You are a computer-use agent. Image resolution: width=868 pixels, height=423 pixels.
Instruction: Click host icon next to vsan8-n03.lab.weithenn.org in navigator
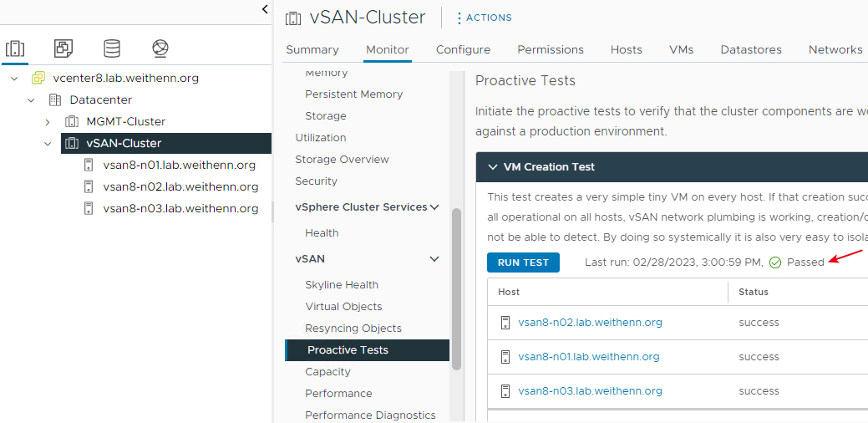(88, 208)
